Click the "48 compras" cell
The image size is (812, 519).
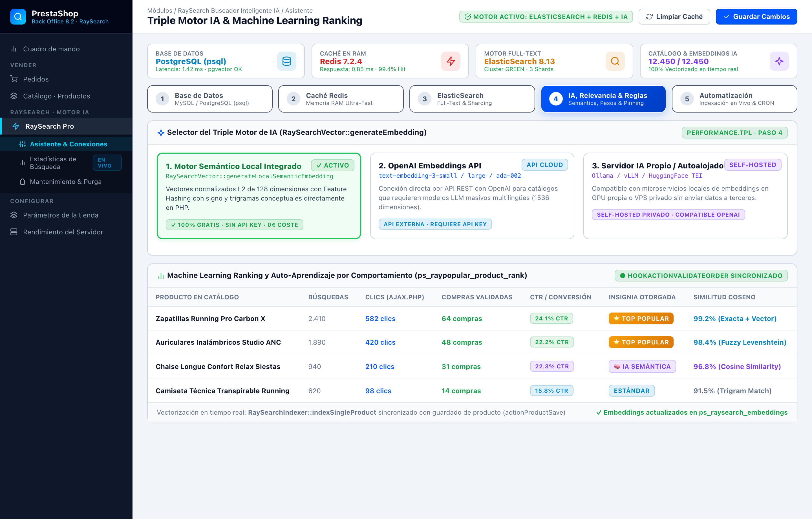point(462,342)
